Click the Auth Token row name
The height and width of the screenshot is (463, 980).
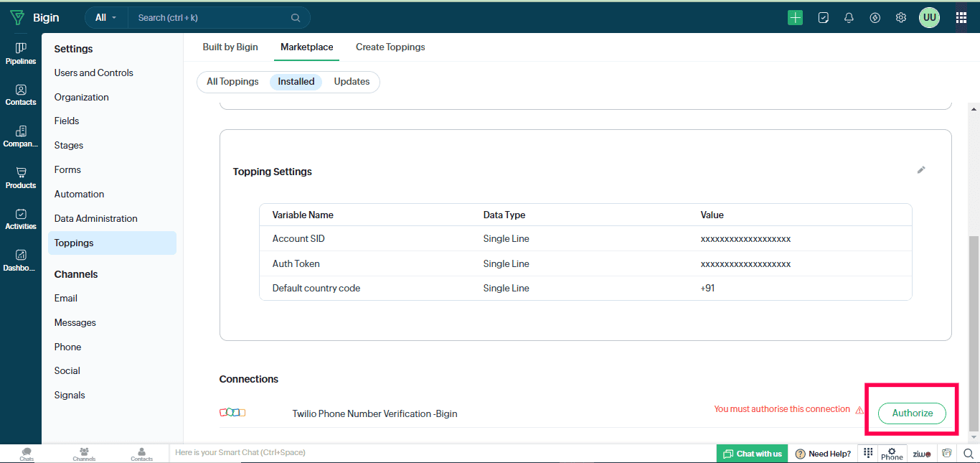coord(296,263)
